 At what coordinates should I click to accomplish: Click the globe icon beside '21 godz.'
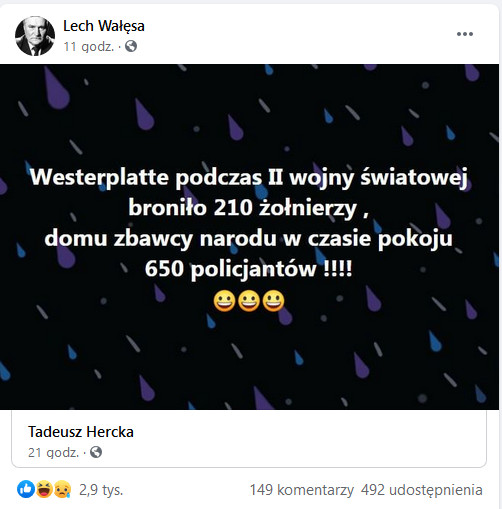click(x=96, y=452)
